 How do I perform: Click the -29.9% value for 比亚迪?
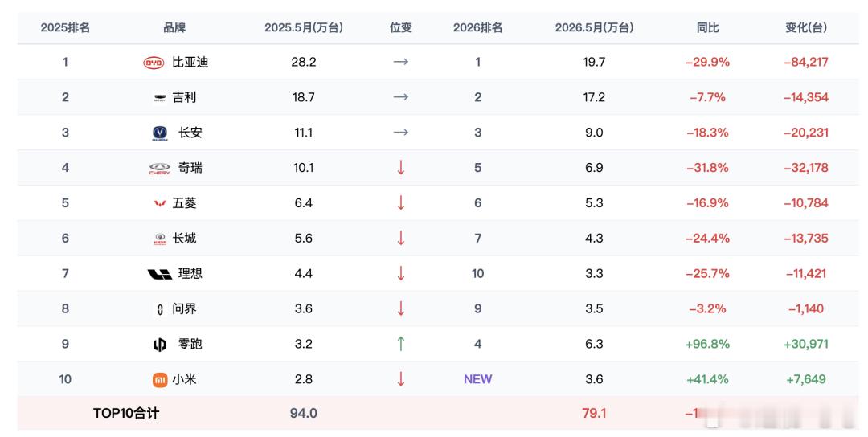[707, 62]
